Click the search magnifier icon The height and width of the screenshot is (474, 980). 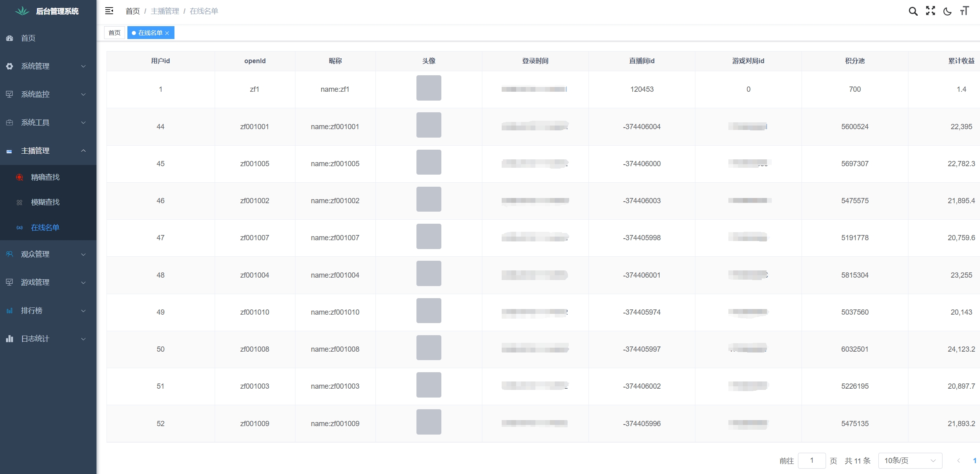point(913,11)
